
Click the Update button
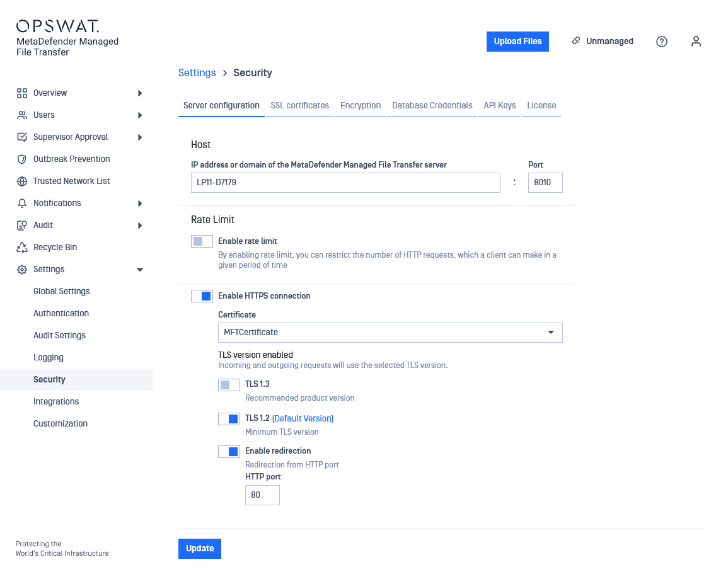tap(200, 549)
